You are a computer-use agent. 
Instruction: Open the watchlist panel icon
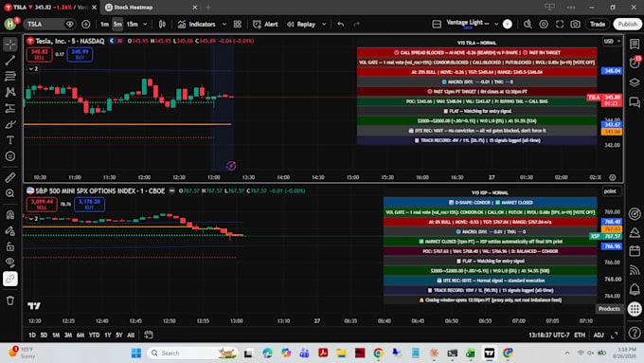click(635, 44)
